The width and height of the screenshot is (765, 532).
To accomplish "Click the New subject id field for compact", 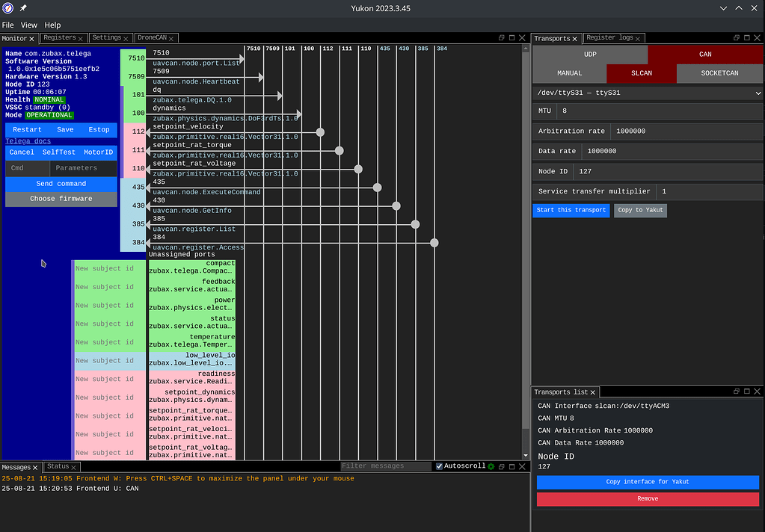I will [x=110, y=269].
